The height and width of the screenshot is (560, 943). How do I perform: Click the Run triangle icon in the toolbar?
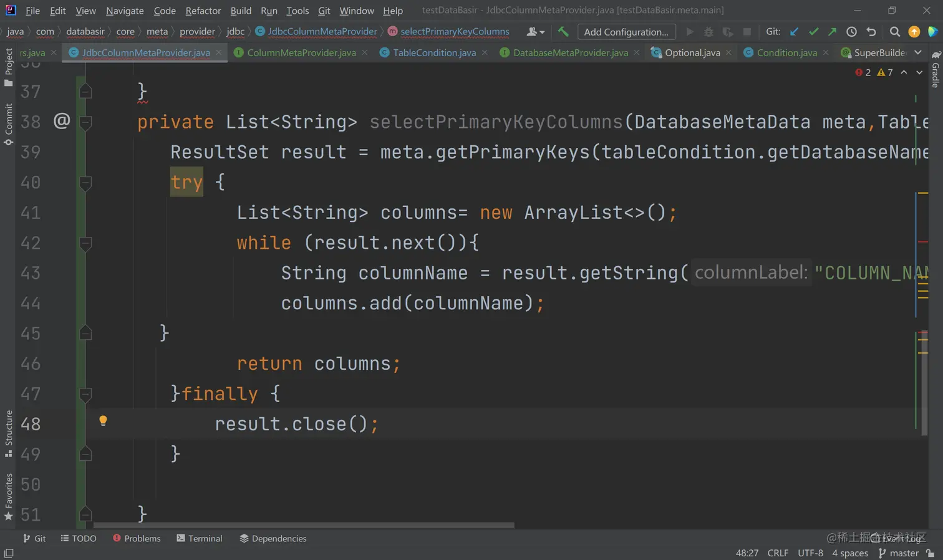click(x=689, y=32)
